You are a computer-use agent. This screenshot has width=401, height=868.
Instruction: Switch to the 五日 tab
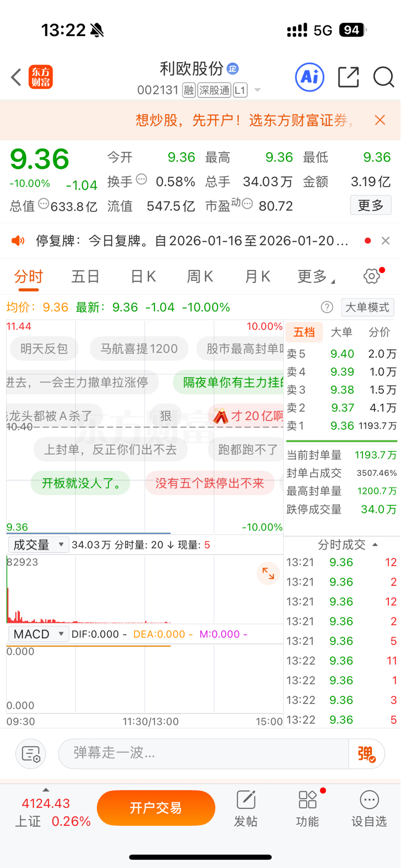tap(86, 276)
